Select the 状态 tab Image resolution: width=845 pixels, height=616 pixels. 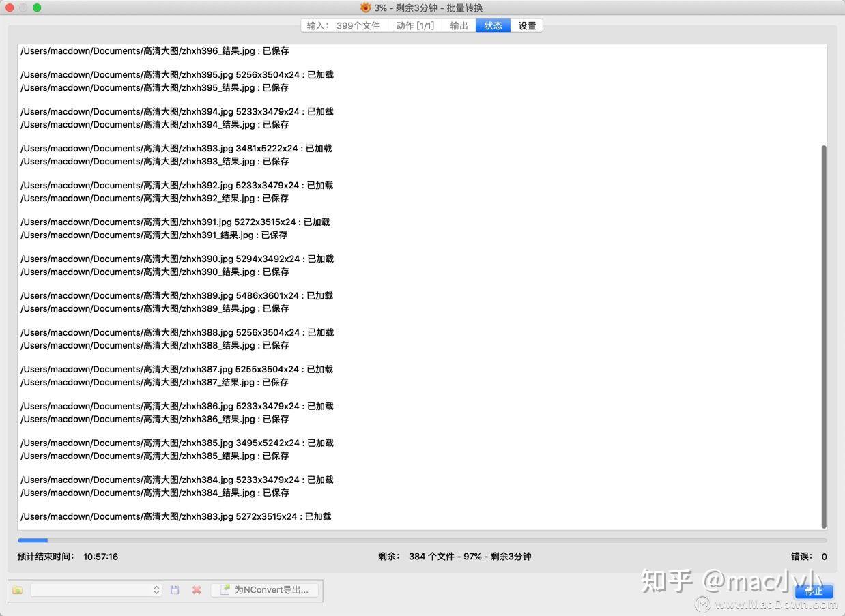coord(492,25)
